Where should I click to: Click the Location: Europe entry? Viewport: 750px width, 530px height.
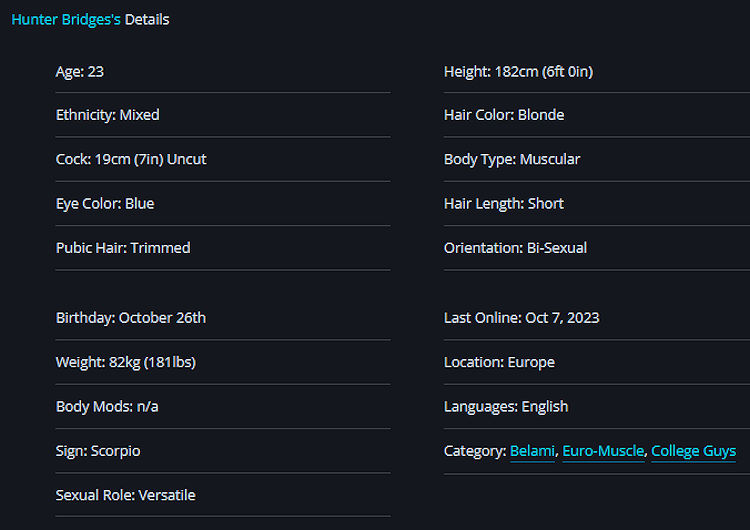tap(499, 362)
